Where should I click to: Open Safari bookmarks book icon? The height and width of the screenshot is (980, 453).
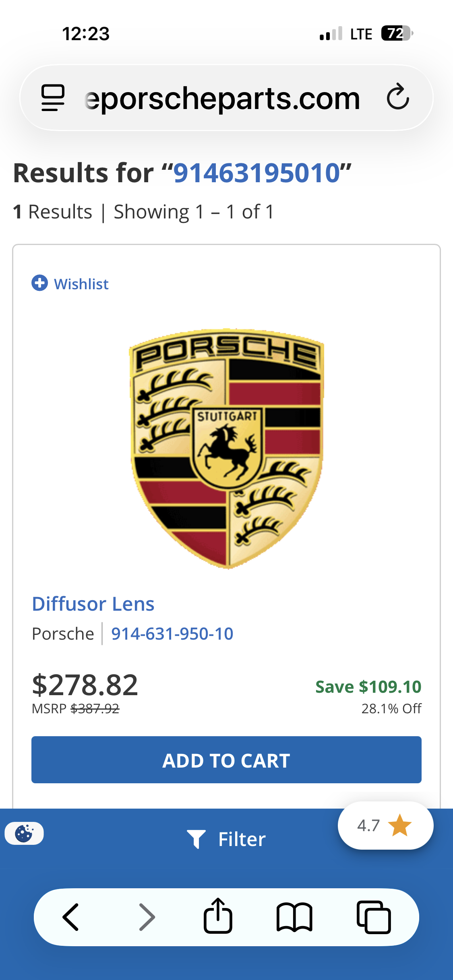click(294, 917)
